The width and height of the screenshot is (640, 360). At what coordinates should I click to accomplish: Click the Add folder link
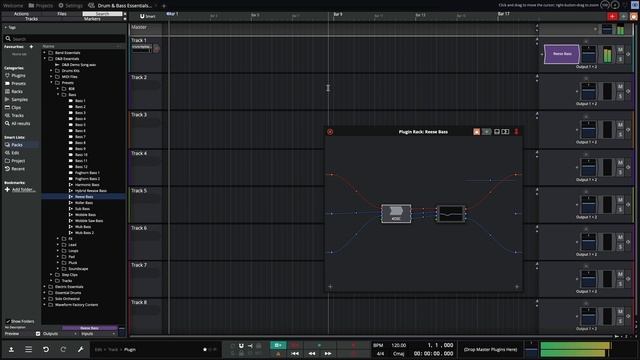[x=23, y=190]
